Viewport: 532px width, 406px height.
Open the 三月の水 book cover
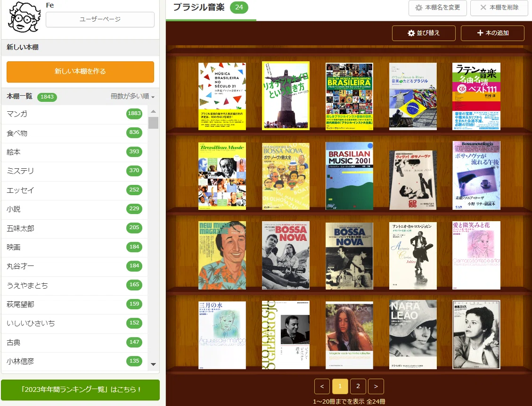pyautogui.click(x=222, y=335)
